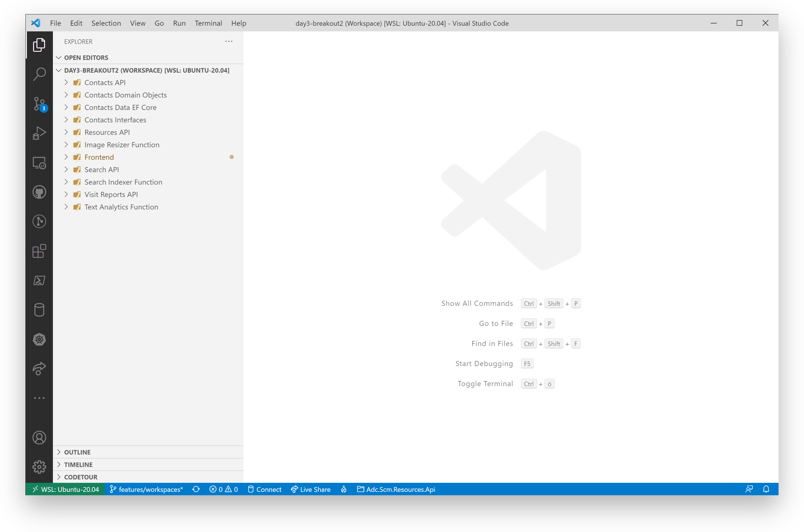804x532 pixels.
Task: Click WSL Ubuntu-20.04 status bar button
Action: (64, 490)
